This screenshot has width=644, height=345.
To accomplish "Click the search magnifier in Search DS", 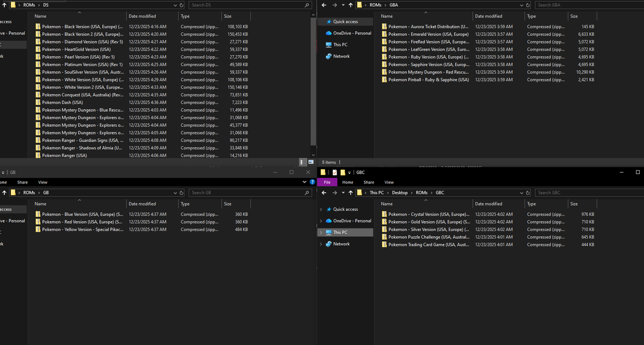I will (x=306, y=5).
